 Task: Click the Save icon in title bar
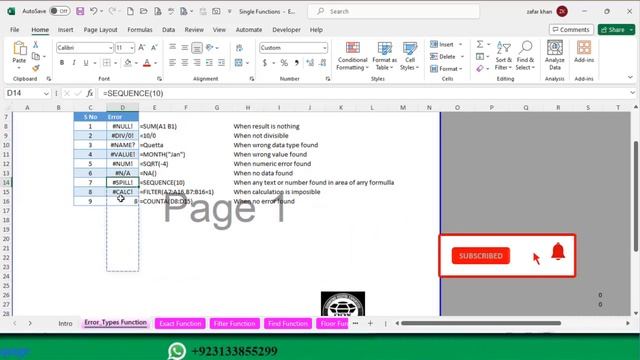point(80,11)
